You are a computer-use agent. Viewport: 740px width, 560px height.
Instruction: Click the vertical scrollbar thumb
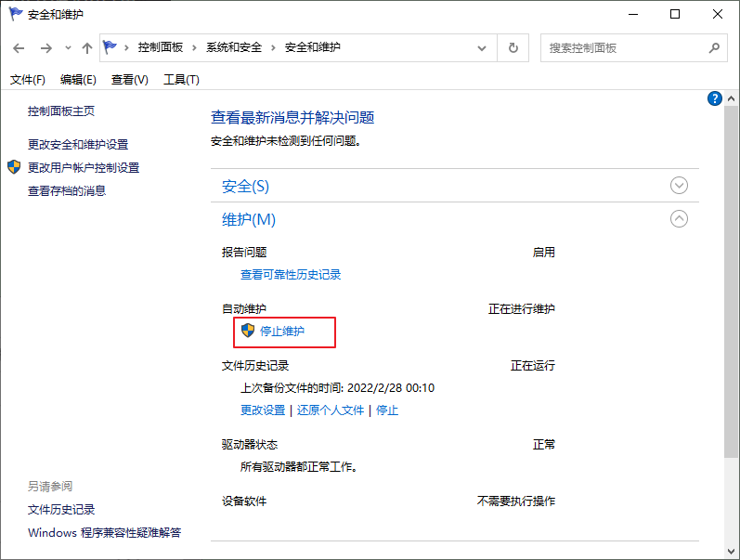tap(731, 282)
